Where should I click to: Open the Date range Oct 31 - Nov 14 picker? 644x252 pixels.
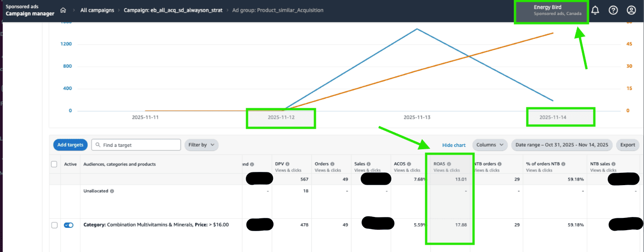tap(562, 145)
